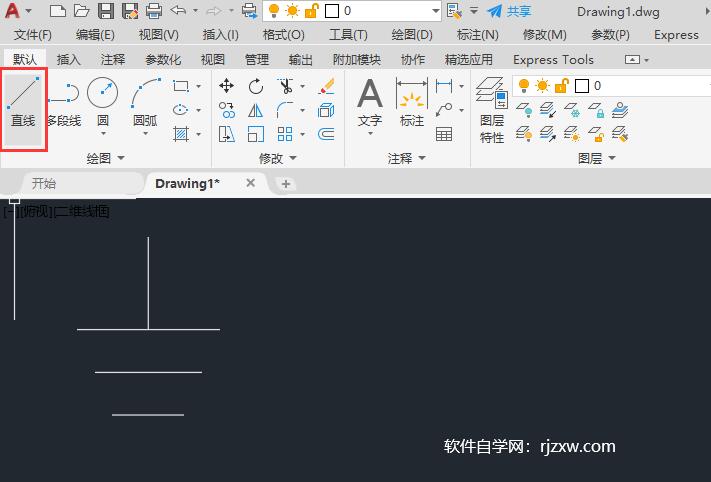This screenshot has height=482, width=711.
Task: Switch to the Express Tools ribbon tab
Action: [x=553, y=59]
